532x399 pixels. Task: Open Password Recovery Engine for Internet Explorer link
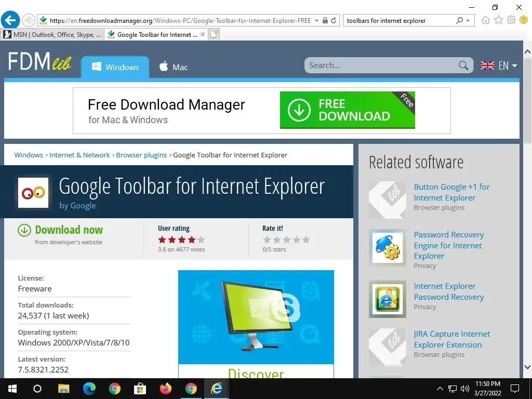(x=448, y=245)
